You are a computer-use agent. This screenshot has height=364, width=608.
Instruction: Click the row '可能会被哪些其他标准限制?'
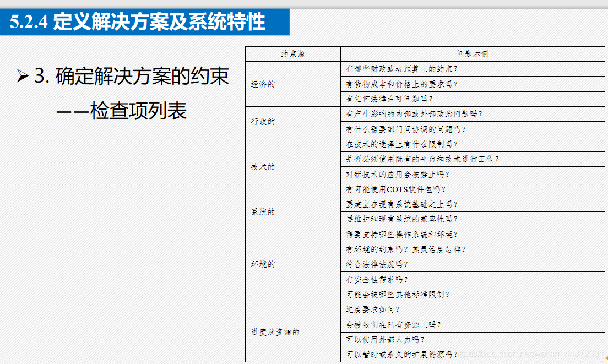coord(473,295)
